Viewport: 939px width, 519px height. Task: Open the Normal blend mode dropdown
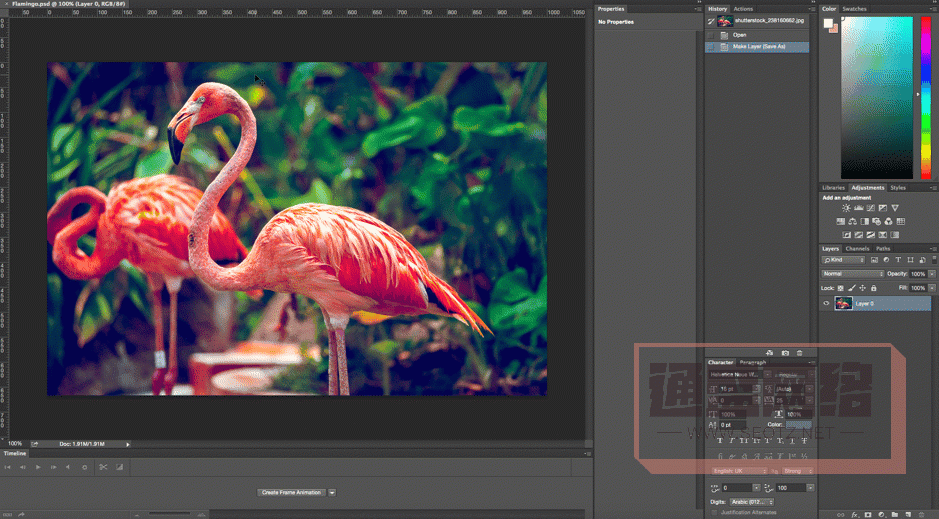point(853,273)
